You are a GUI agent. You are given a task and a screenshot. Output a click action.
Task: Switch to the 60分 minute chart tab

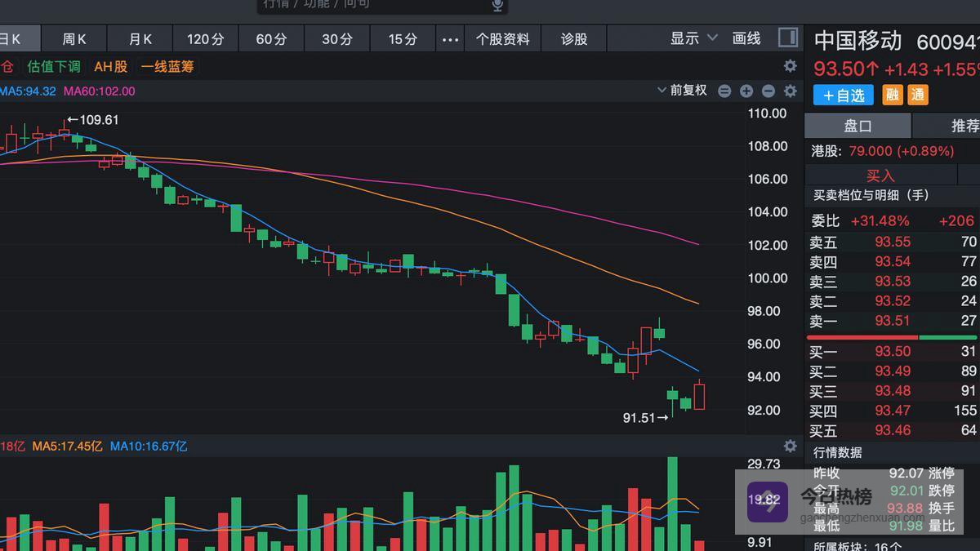[x=271, y=39]
